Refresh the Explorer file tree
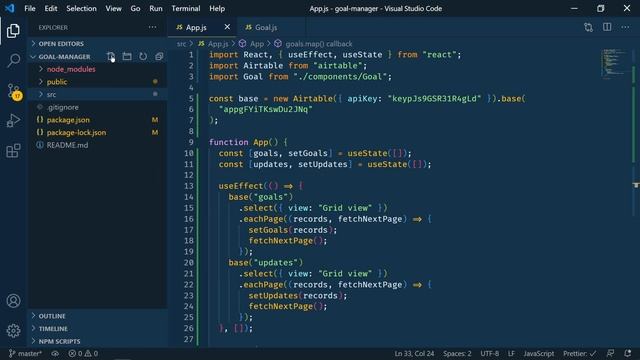This screenshot has width=640, height=360. 143,56
